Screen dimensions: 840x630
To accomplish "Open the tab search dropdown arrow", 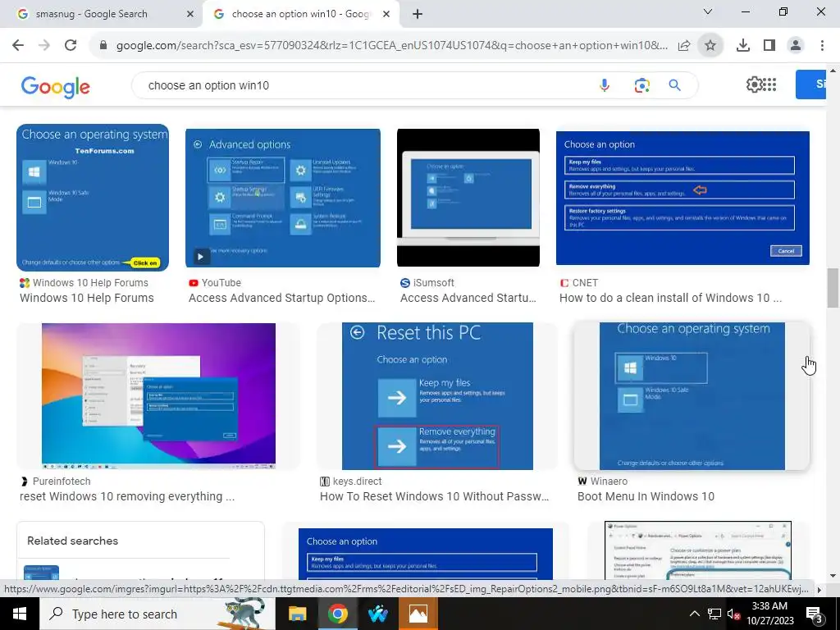I will (x=708, y=11).
